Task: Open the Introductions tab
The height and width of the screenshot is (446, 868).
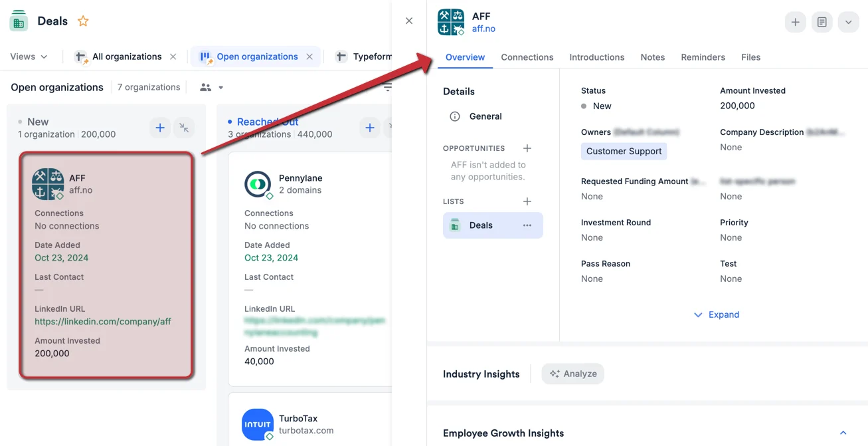Action: pos(596,57)
